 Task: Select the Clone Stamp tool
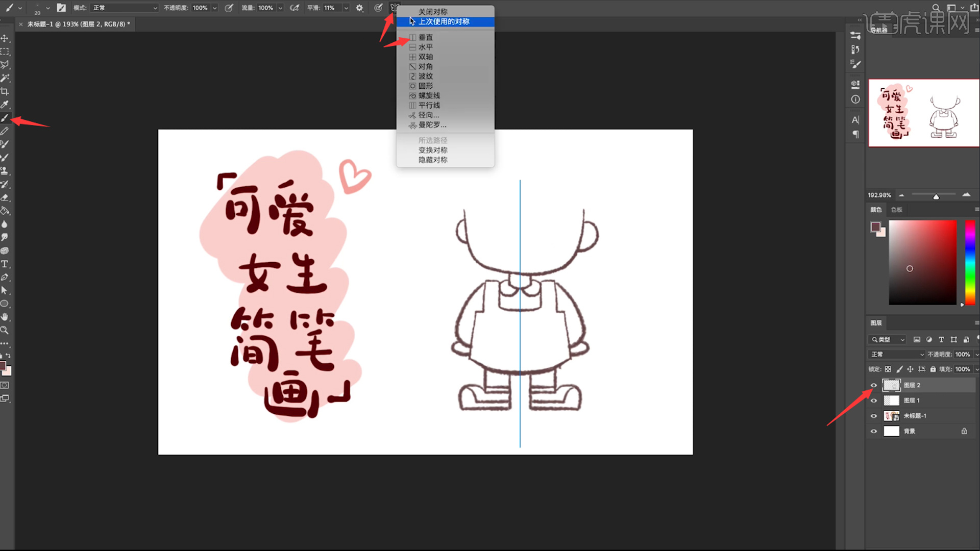(5, 171)
